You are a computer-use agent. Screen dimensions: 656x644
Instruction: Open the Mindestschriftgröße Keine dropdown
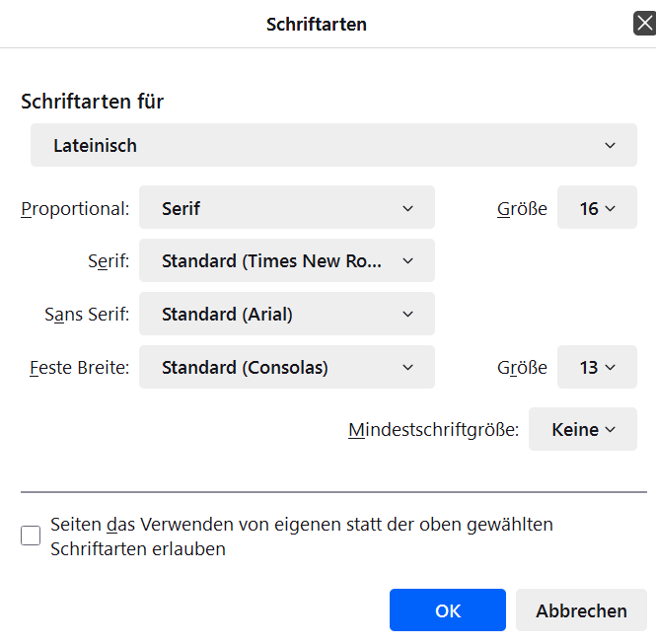coord(582,430)
